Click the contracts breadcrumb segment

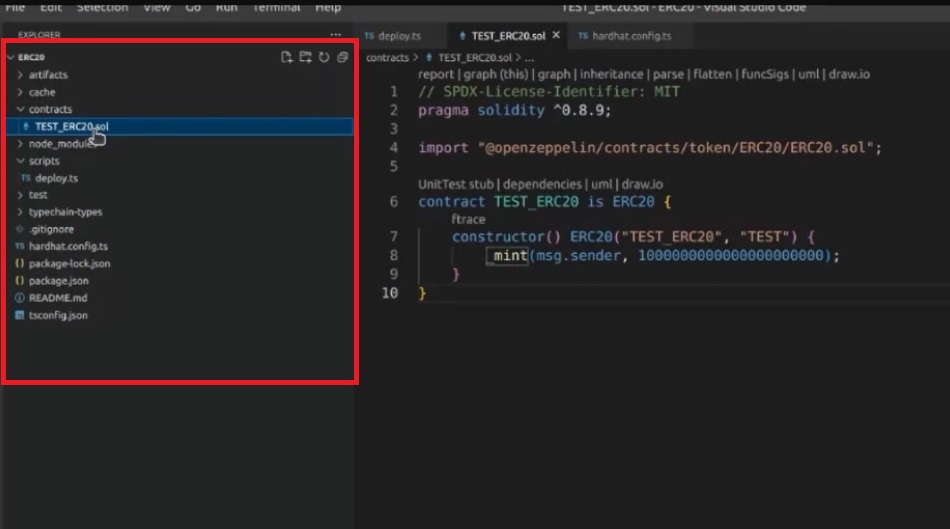tap(387, 58)
